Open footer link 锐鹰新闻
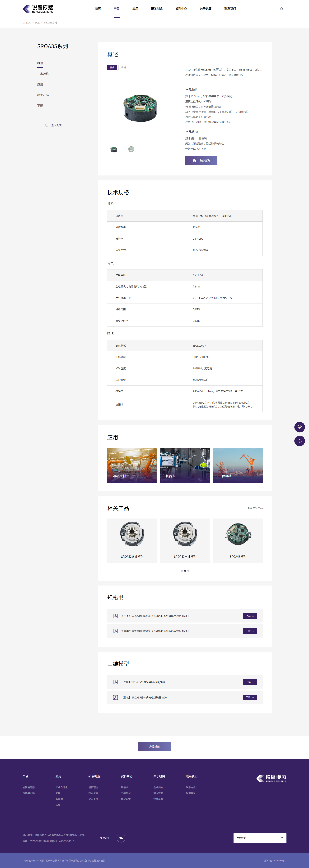This screenshot has height=868, width=309. 158,799
